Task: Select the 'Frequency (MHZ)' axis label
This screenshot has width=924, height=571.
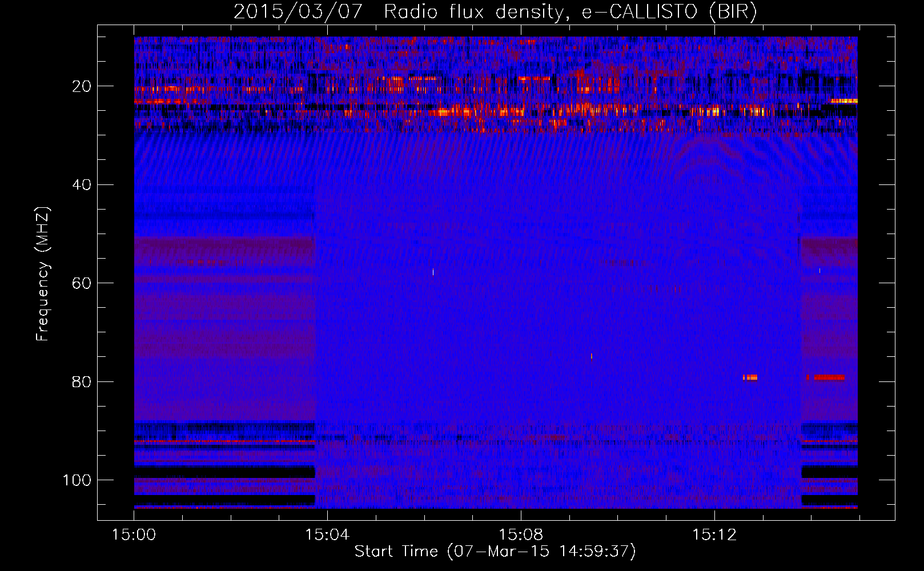Action: [43, 274]
